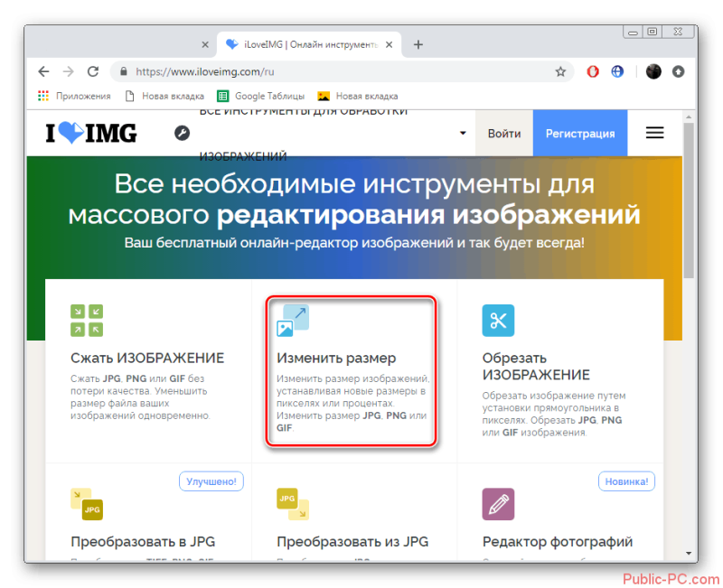723x588 pixels.
Task: Open the hamburger menu
Action: click(x=654, y=133)
